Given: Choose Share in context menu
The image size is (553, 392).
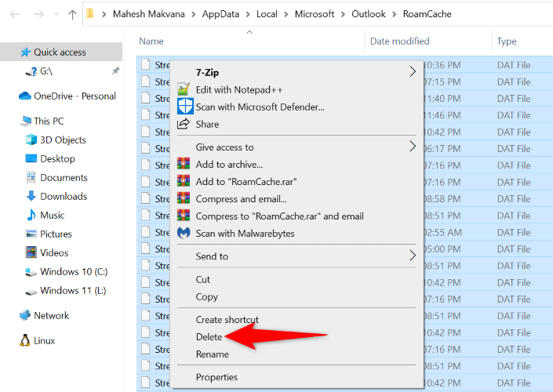Looking at the screenshot, I should pyautogui.click(x=297, y=124).
